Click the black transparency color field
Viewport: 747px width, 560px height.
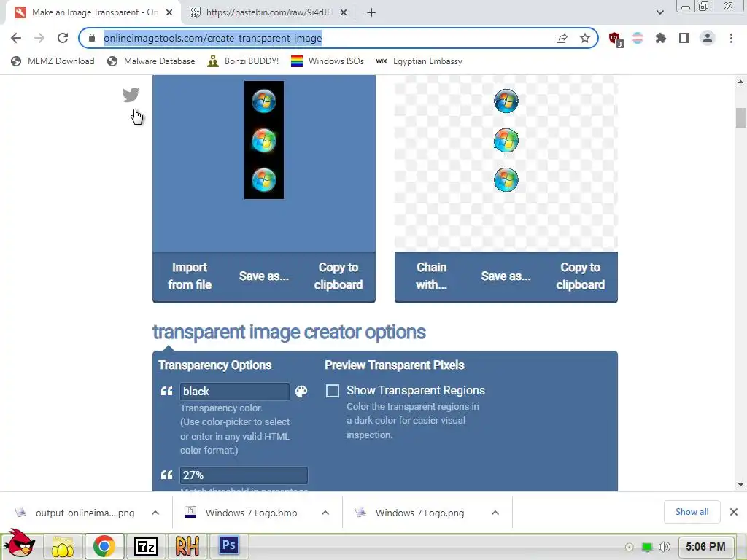(234, 392)
